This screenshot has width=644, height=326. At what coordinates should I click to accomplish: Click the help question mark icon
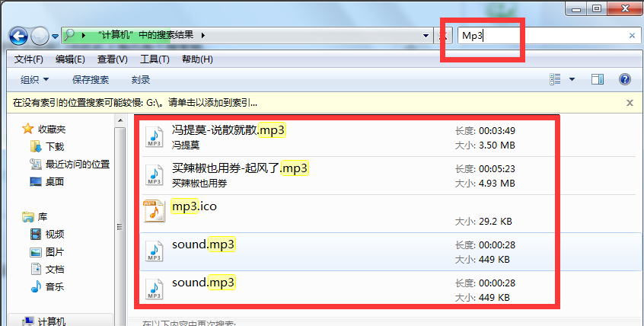tap(625, 80)
